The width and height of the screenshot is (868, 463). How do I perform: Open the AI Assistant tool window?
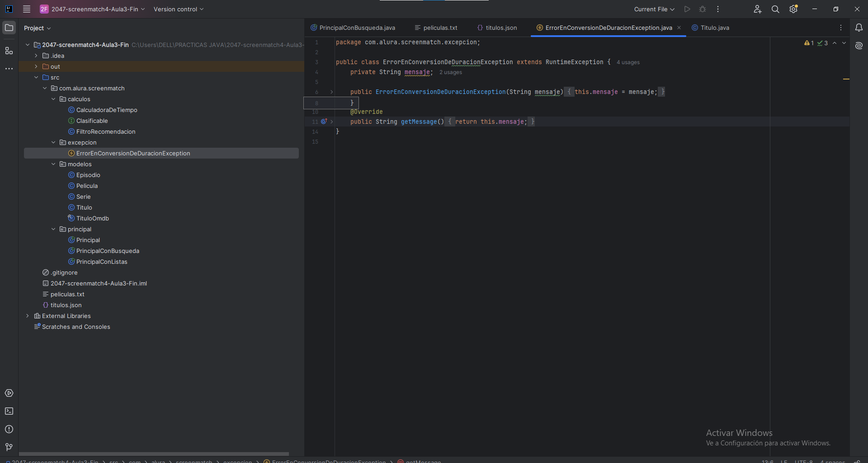(859, 46)
